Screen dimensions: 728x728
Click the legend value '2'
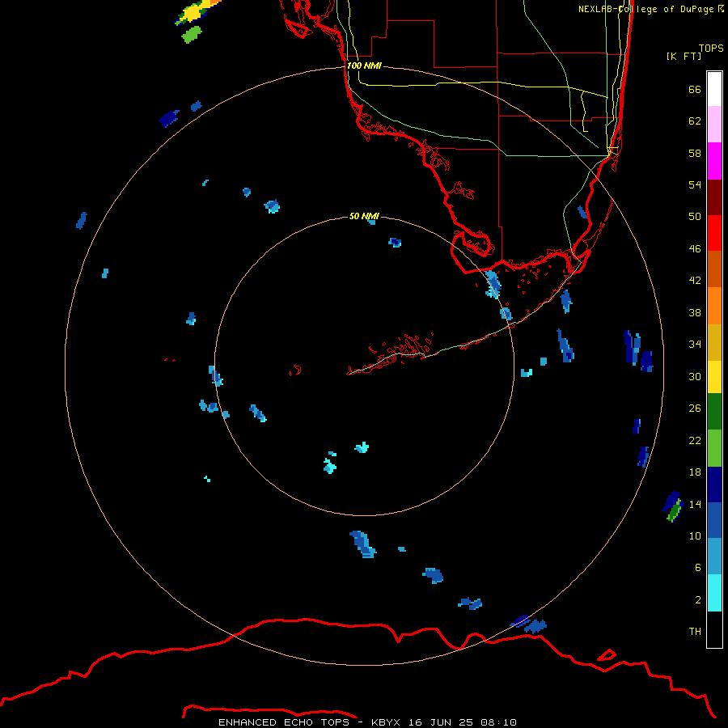coord(698,600)
